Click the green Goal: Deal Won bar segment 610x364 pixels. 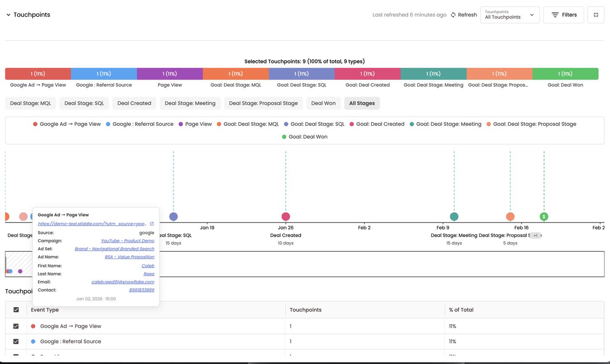(x=565, y=74)
